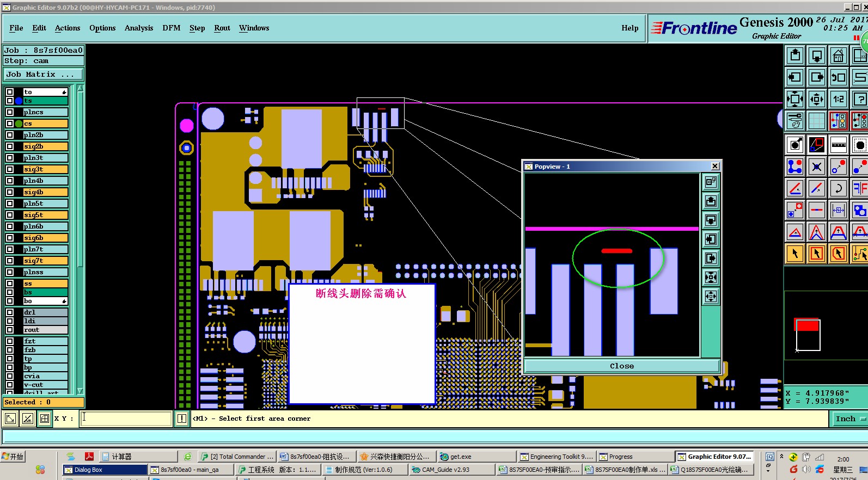Click the previous view icon
Screen dimensions: 868x480
[x=839, y=77]
